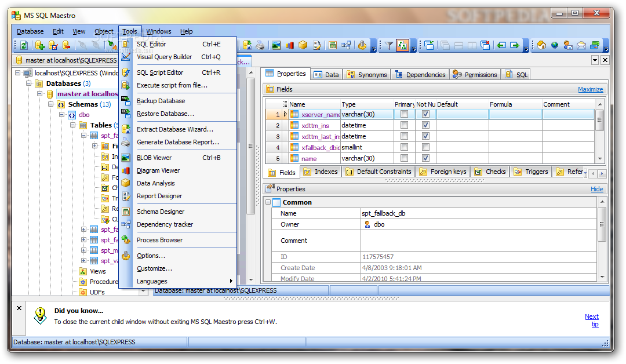This screenshot has width=626, height=364.
Task: Switch to the Dependencies tab
Action: 420,75
